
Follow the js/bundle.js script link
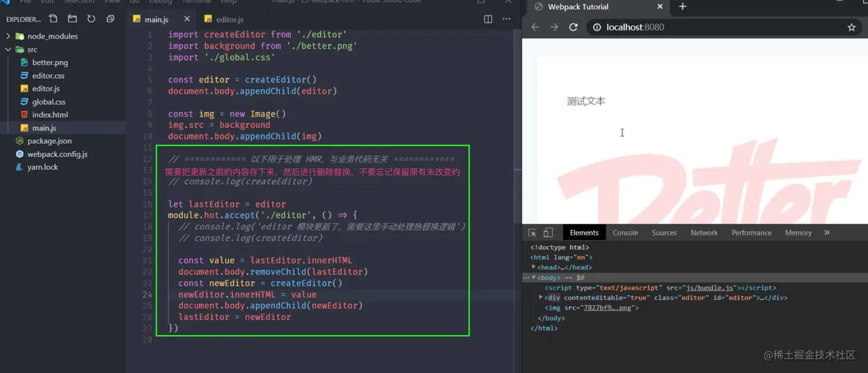(710, 287)
